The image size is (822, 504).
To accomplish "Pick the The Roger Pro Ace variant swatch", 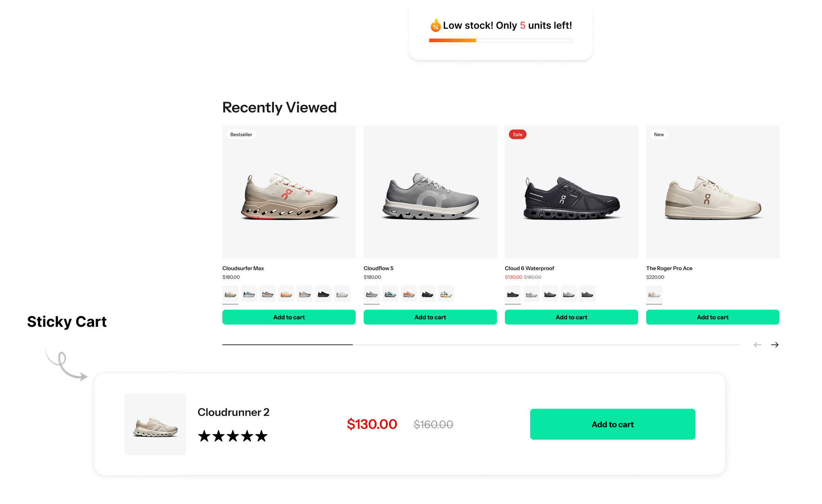I will coord(654,294).
